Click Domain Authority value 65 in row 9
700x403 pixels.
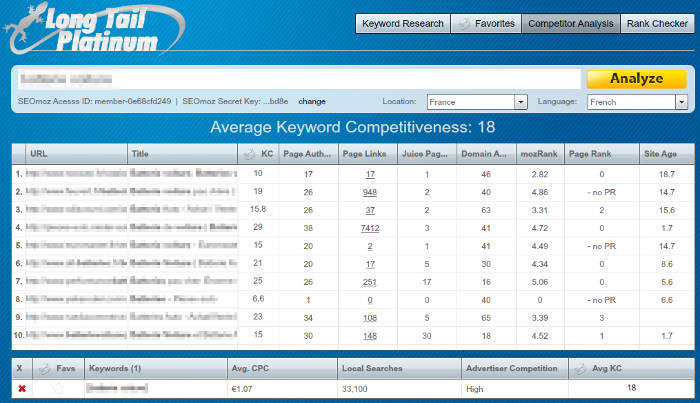pos(486,318)
